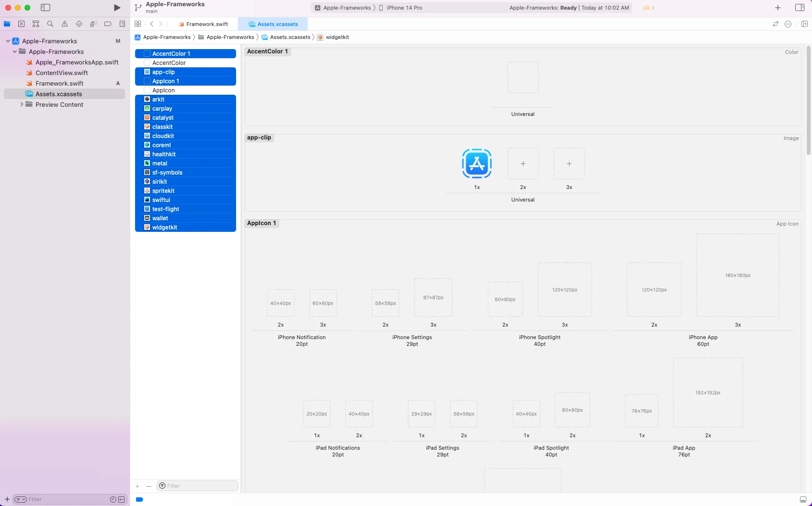812x506 pixels.
Task: Select the AccentColor 1 asset
Action: point(186,54)
